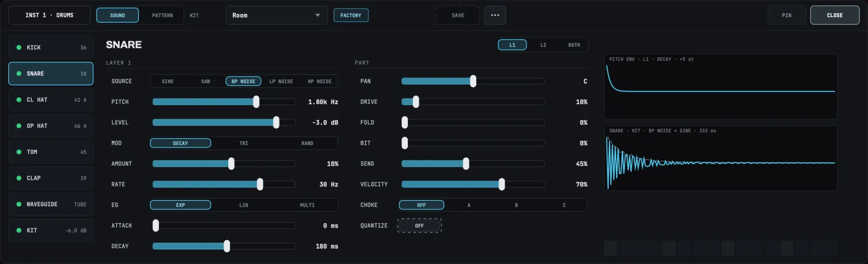Screen dimensions: 868x264
Task: Set CHOKE group to B
Action: pyautogui.click(x=516, y=205)
